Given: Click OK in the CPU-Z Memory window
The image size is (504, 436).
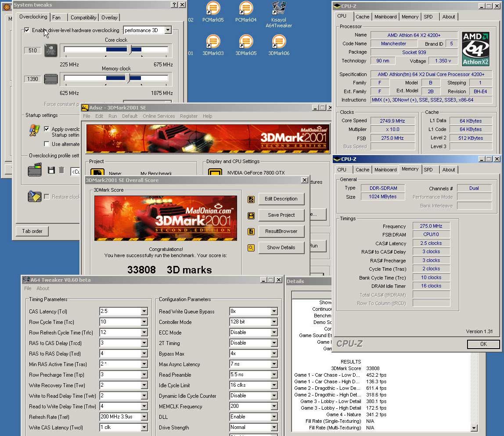Looking at the screenshot, I should tap(483, 344).
